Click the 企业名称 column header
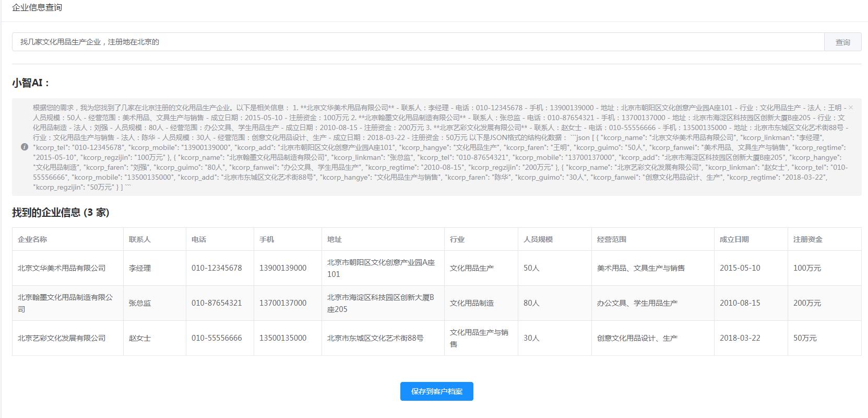Viewport: 868px width, 418px height. click(x=32, y=239)
